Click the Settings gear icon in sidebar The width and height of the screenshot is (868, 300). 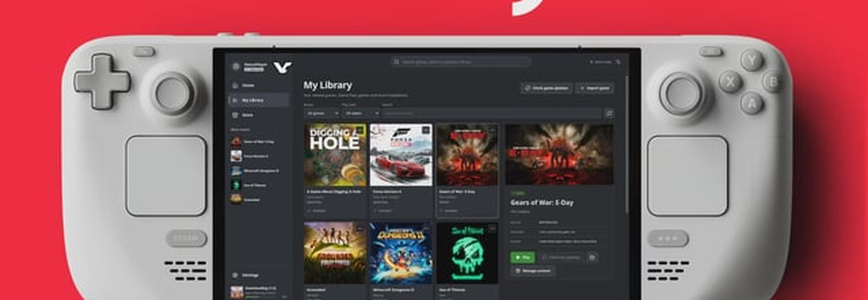tap(235, 275)
